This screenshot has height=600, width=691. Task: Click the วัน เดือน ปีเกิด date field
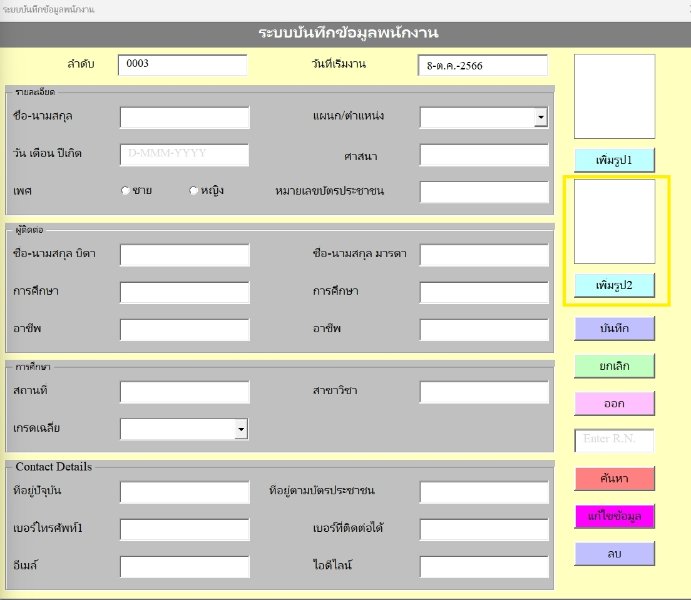pyautogui.click(x=184, y=155)
